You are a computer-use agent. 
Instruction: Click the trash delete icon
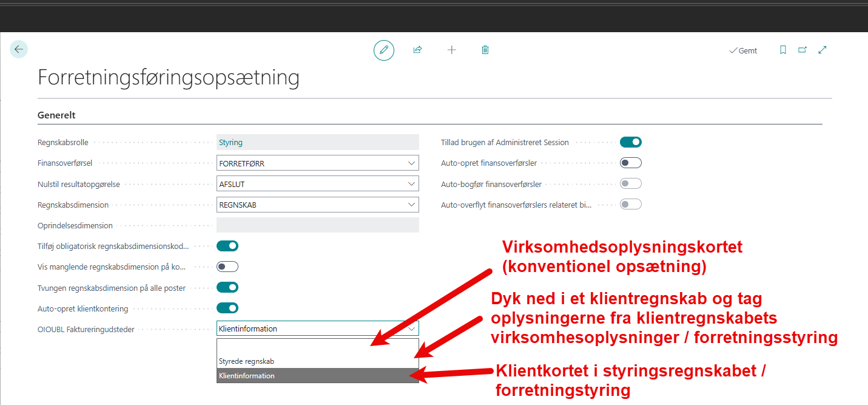pyautogui.click(x=485, y=50)
